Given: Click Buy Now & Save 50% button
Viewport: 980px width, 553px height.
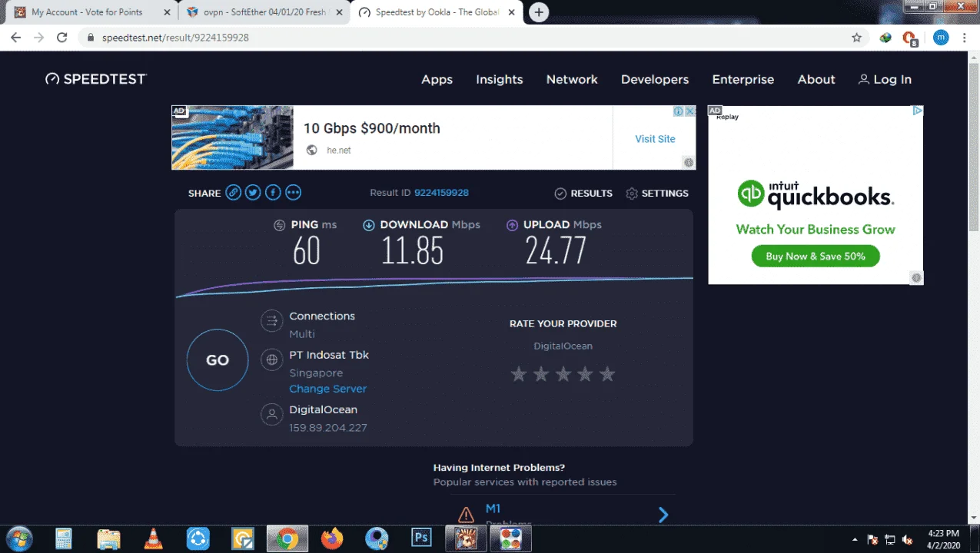Looking at the screenshot, I should (x=816, y=256).
